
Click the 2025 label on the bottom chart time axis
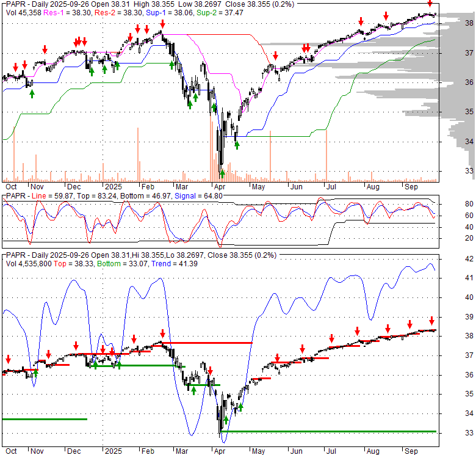pos(114,451)
